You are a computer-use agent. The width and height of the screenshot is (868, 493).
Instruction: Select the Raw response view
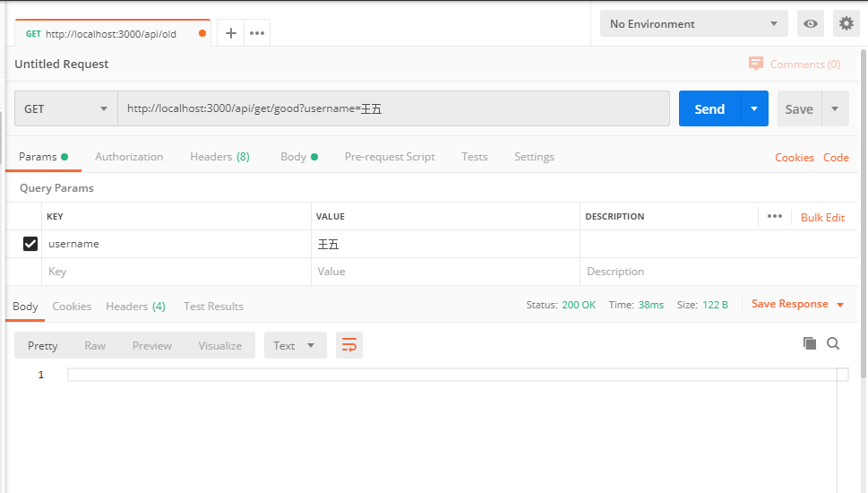click(95, 346)
